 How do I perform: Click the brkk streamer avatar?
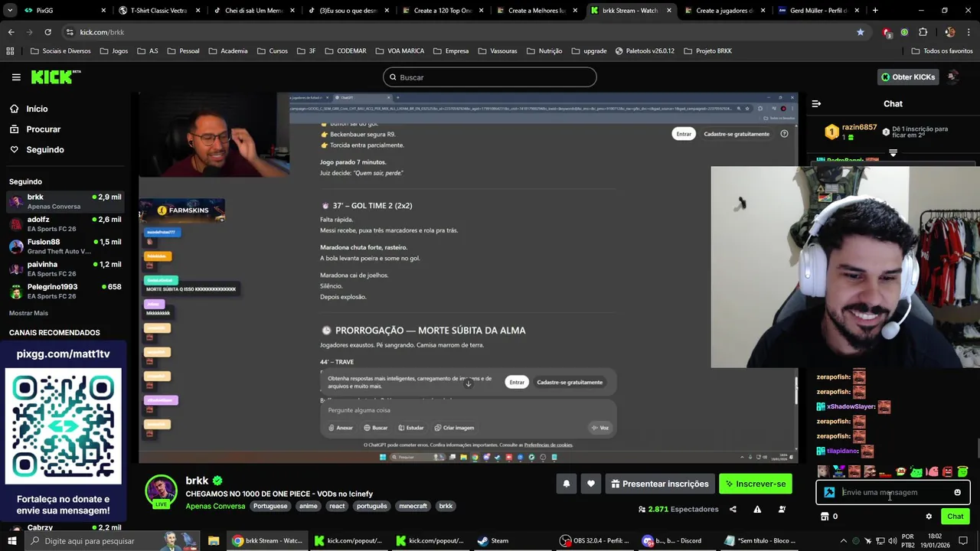pos(161,491)
